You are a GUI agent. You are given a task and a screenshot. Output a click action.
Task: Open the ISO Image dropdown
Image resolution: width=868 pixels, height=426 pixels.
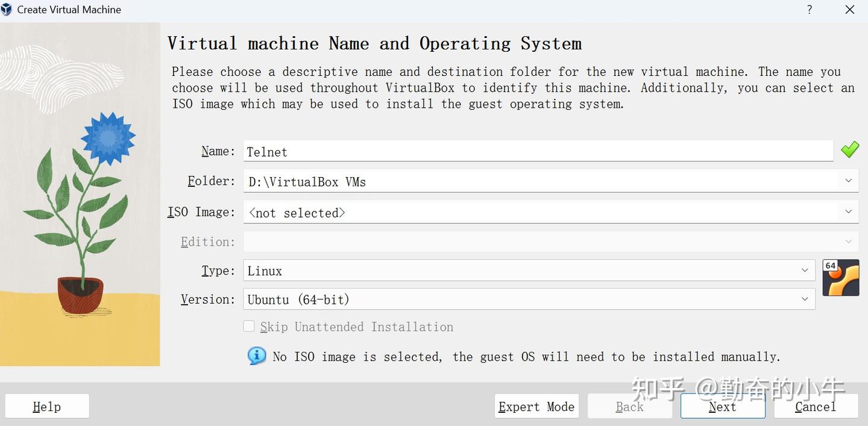coord(848,212)
